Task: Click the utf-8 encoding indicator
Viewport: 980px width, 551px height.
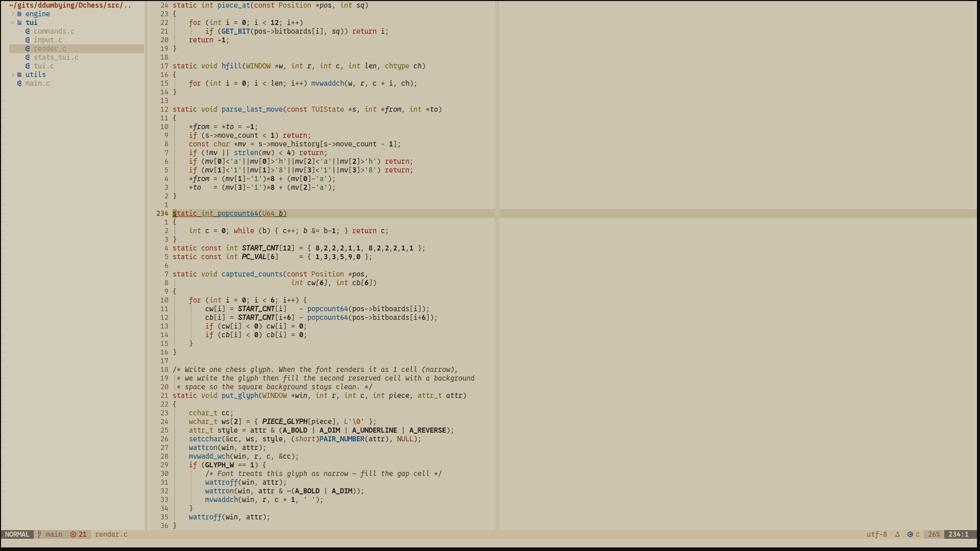Action: (x=876, y=534)
